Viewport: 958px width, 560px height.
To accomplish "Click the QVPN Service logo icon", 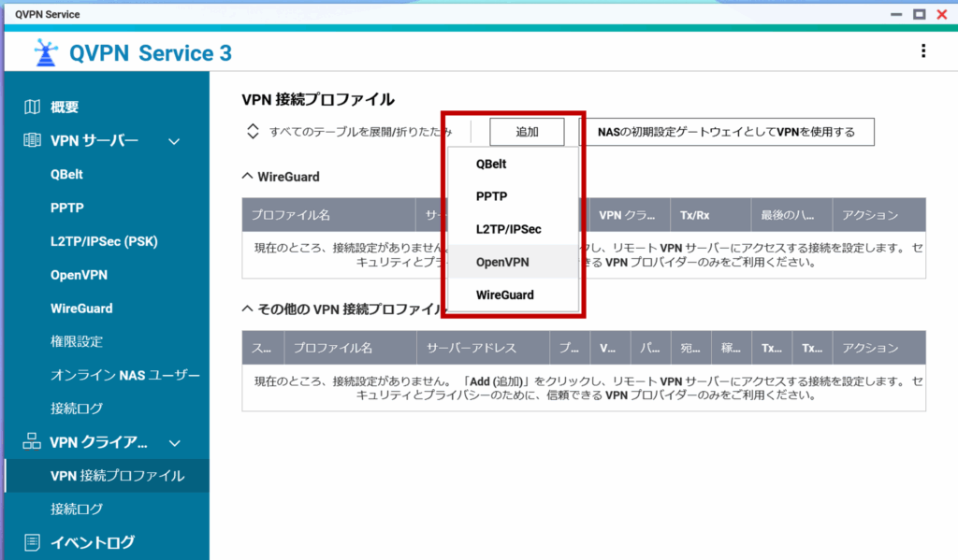I will coord(45,53).
